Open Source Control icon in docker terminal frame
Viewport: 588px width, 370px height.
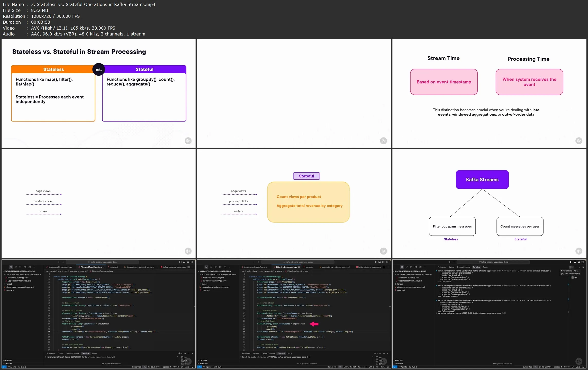[411, 267]
